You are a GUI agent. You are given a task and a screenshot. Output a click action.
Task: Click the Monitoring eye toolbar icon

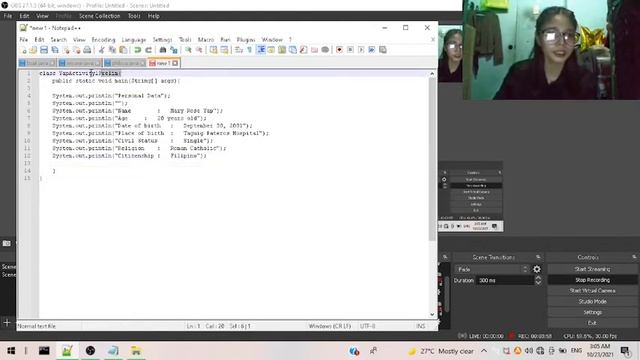tap(325, 50)
